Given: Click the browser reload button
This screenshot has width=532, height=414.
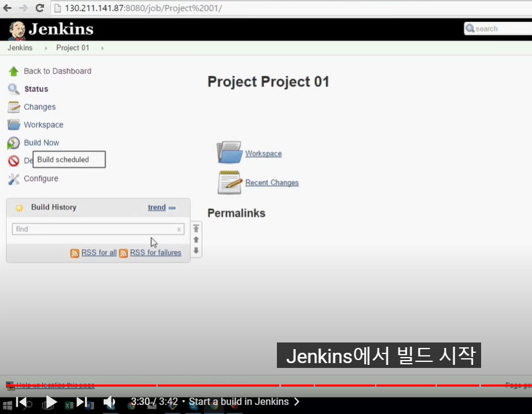Looking at the screenshot, I should [x=40, y=8].
